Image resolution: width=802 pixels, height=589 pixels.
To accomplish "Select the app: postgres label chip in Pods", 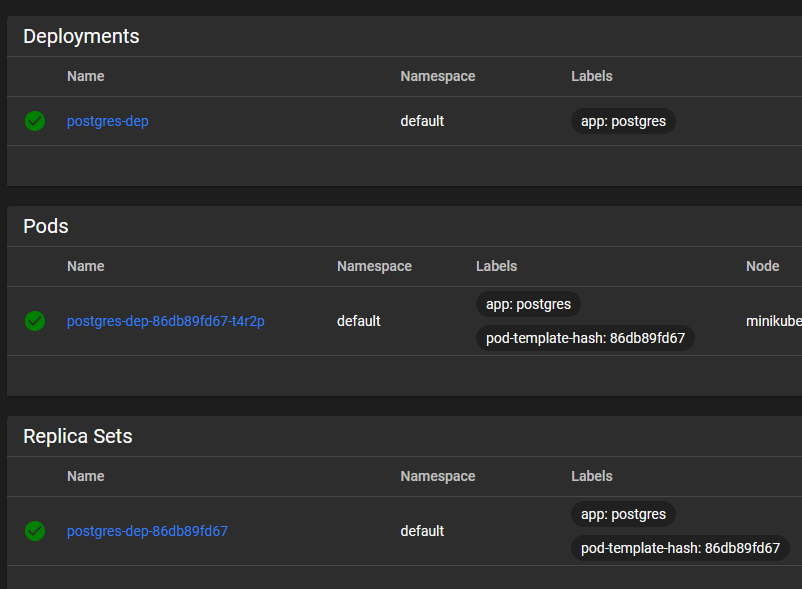I will coord(528,304).
